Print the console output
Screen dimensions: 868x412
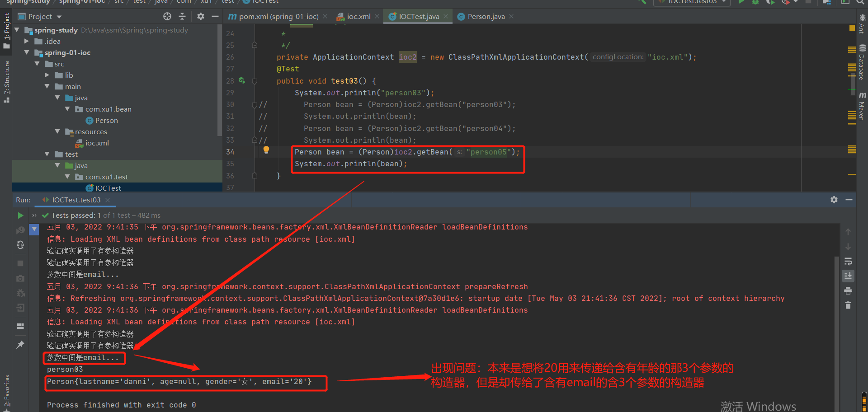[x=848, y=291]
